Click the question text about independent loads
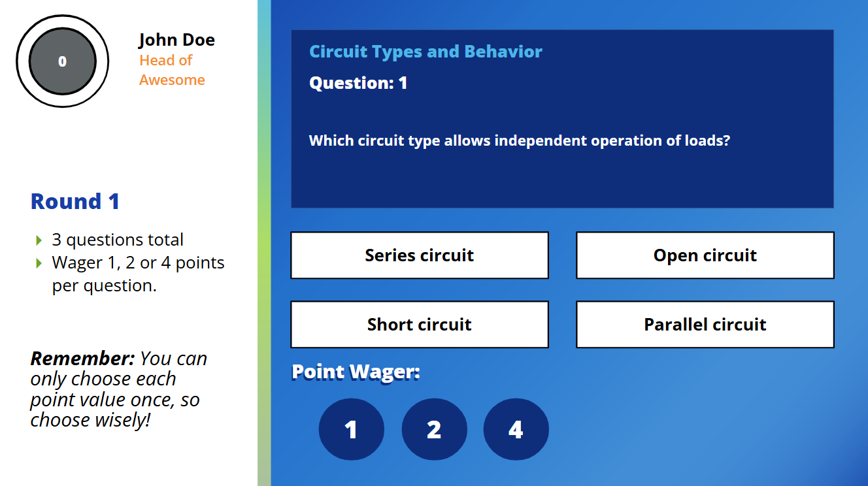Viewport: 868px width, 486px height. click(520, 140)
